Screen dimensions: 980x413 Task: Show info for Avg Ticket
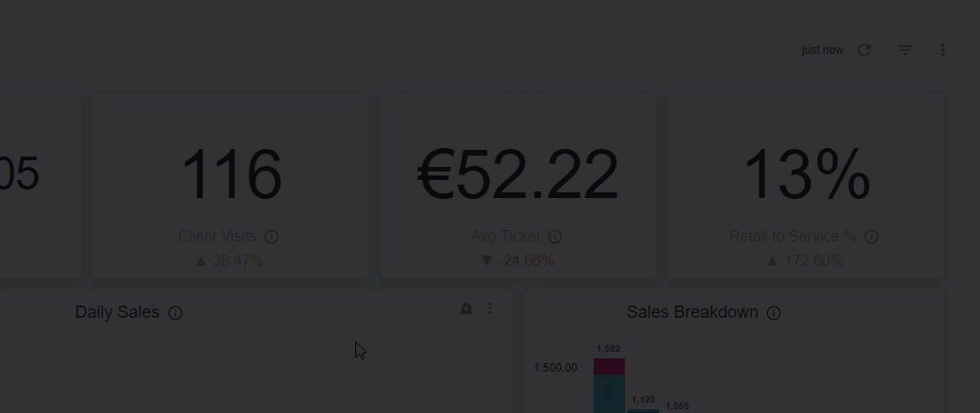coord(555,237)
